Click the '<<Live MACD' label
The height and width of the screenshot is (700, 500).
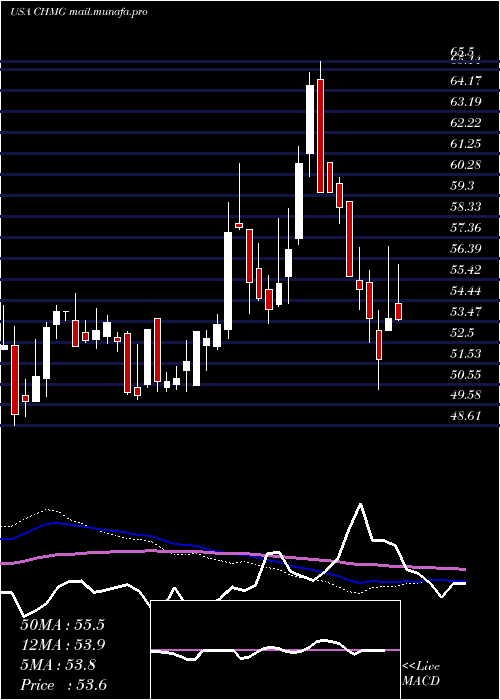click(421, 674)
